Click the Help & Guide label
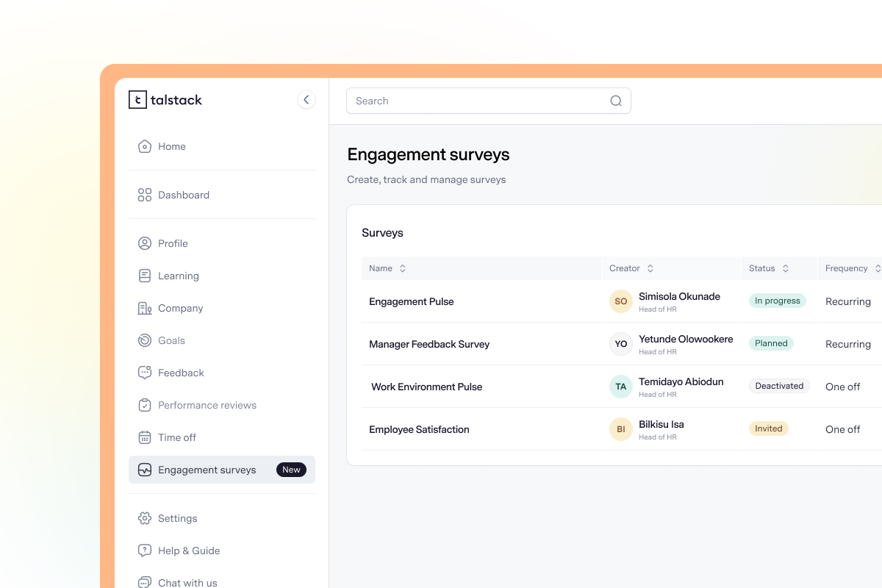 pos(189,551)
